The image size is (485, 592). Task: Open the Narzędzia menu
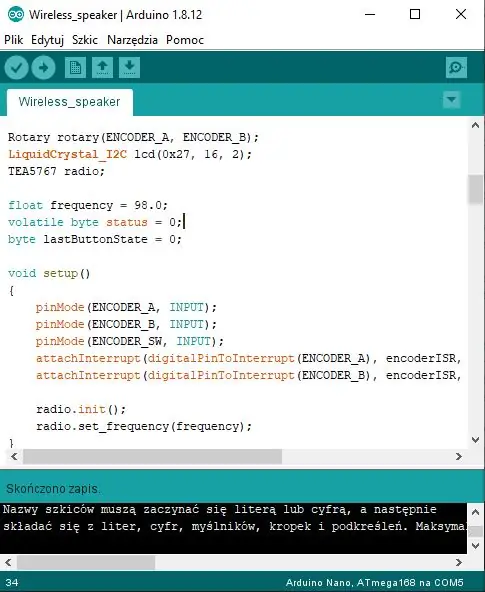(x=132, y=40)
